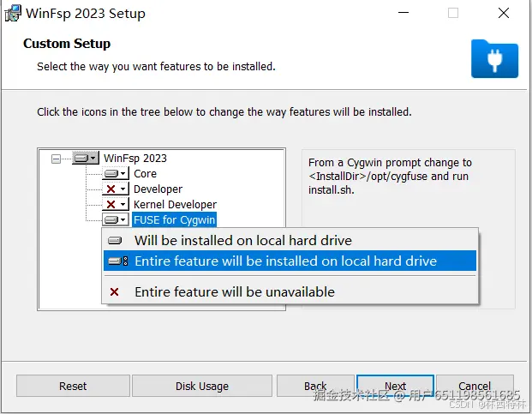Image resolution: width=532 pixels, height=414 pixels.
Task: Open the Kernel Developer feature install-state dropdown
Action: point(116,204)
